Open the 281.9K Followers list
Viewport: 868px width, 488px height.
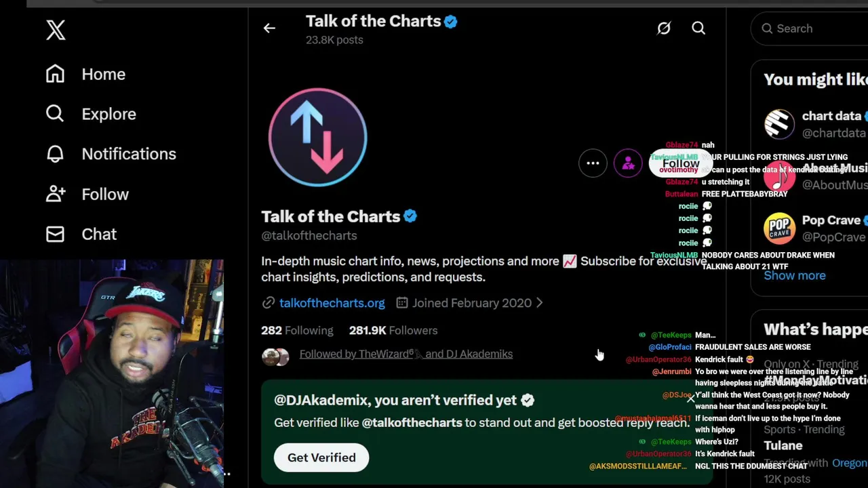pos(393,330)
